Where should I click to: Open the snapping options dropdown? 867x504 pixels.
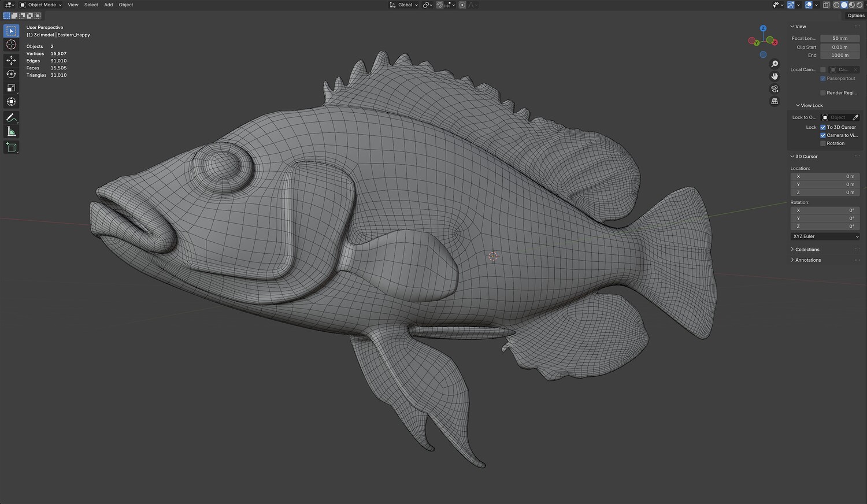[450, 5]
